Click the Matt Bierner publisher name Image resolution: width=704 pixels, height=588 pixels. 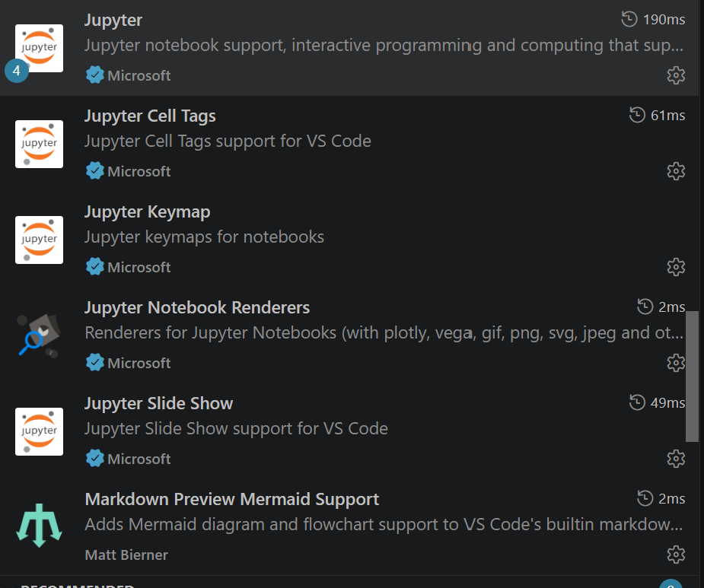coord(126,555)
